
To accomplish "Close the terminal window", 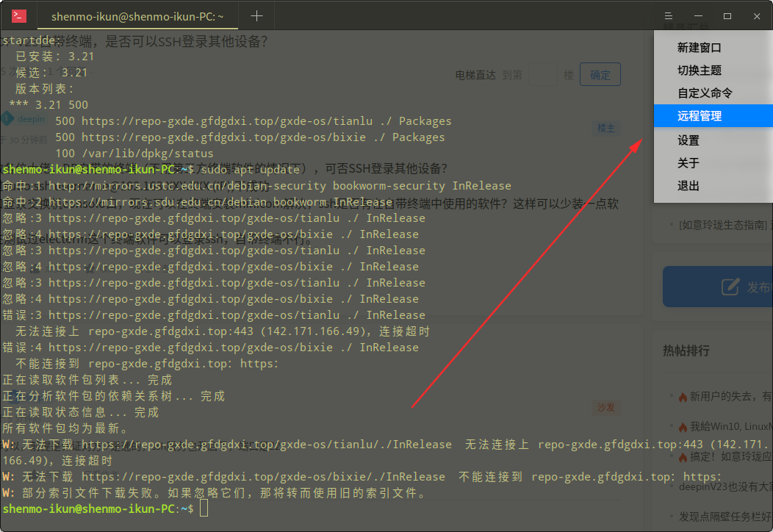I will point(757,16).
